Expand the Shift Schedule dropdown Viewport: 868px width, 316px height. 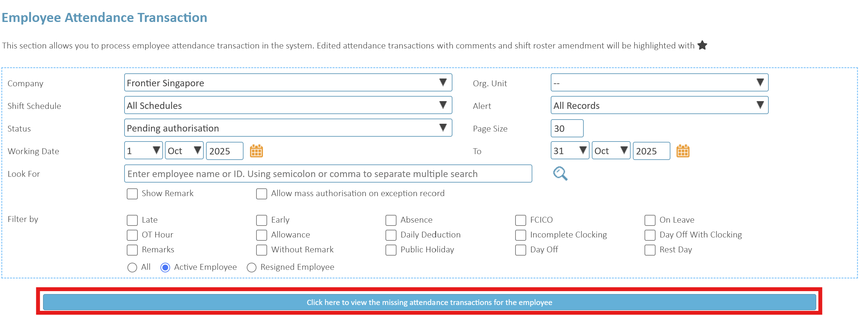click(288, 105)
